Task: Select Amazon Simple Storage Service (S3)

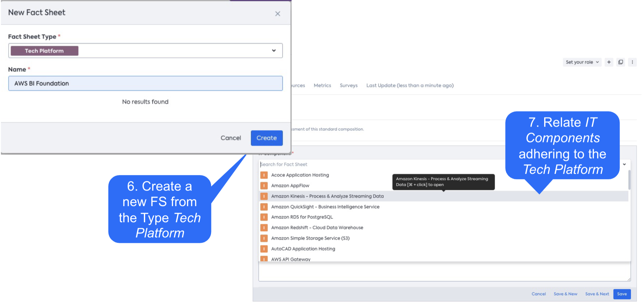Action: [444, 238]
